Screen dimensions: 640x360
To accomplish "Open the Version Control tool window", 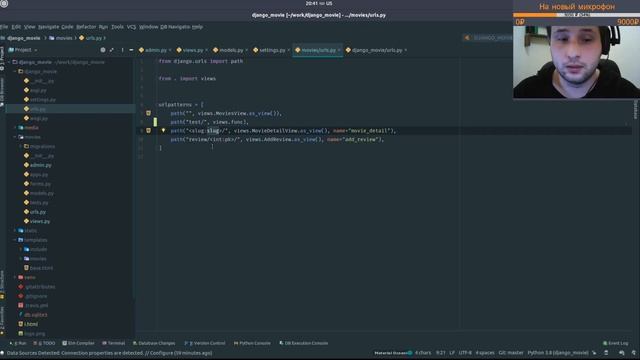I will tap(204, 343).
